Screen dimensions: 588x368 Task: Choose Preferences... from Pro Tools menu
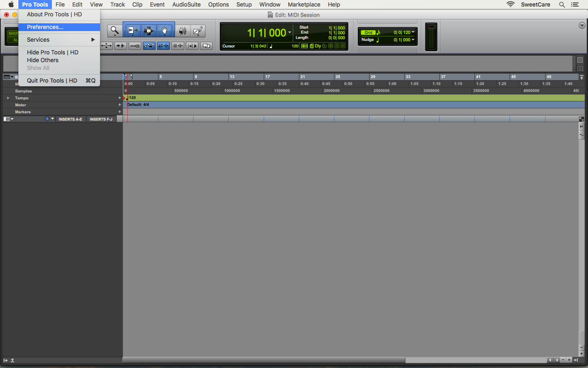pos(45,27)
